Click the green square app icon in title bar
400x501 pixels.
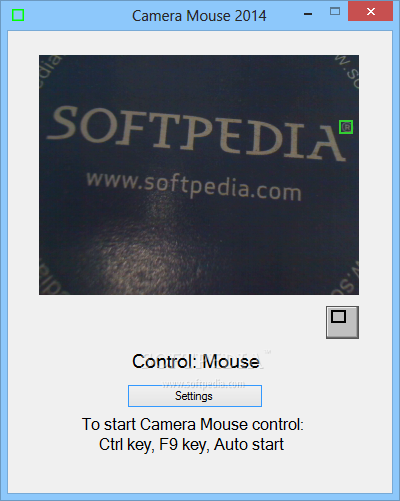click(18, 15)
